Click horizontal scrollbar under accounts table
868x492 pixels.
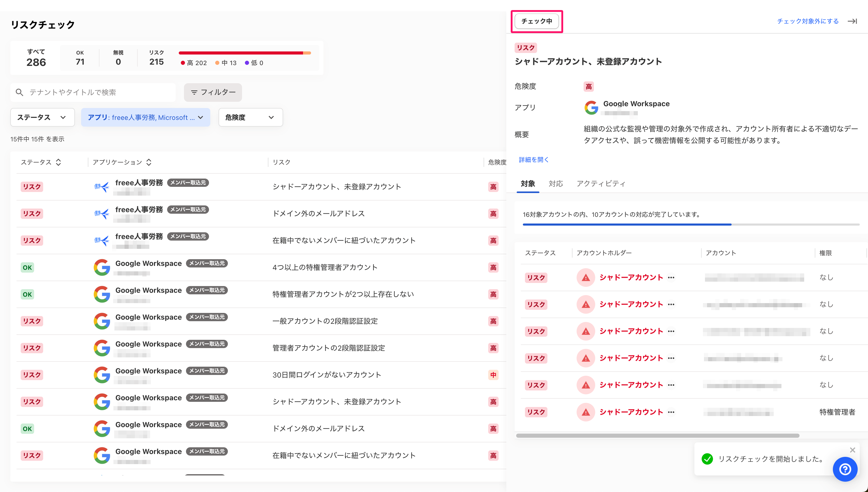point(657,436)
